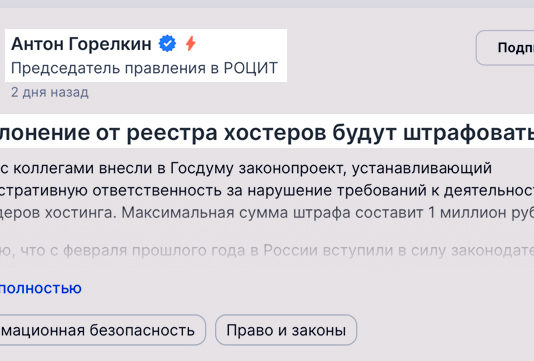Image resolution: width=534 pixels, height=361 pixels.
Task: Open the article headline about реестра хостеров
Action: click(267, 132)
